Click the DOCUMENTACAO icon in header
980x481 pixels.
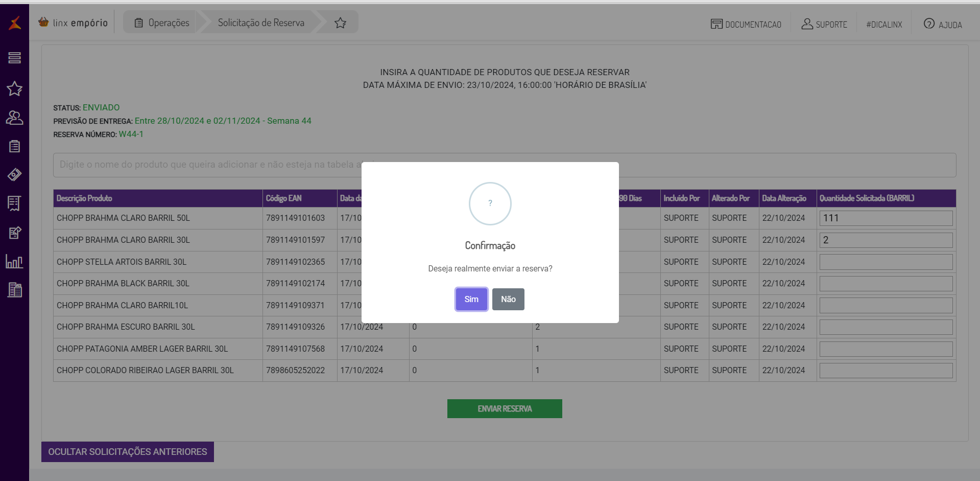point(716,24)
